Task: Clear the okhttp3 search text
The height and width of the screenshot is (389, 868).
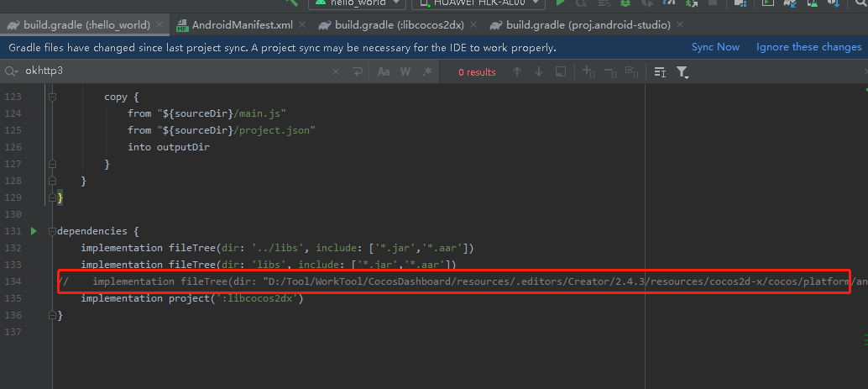Action: [336, 71]
